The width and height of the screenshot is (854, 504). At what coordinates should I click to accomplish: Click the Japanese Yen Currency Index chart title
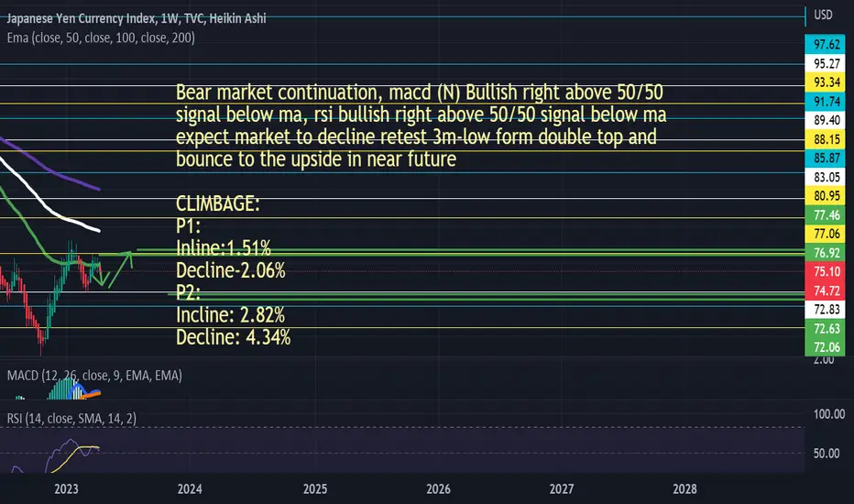tap(137, 18)
